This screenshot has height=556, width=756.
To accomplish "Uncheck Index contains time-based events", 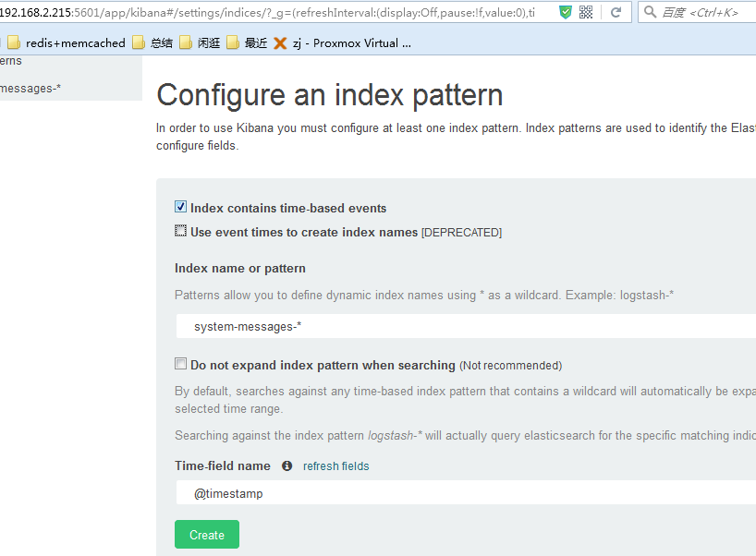I will pyautogui.click(x=180, y=207).
